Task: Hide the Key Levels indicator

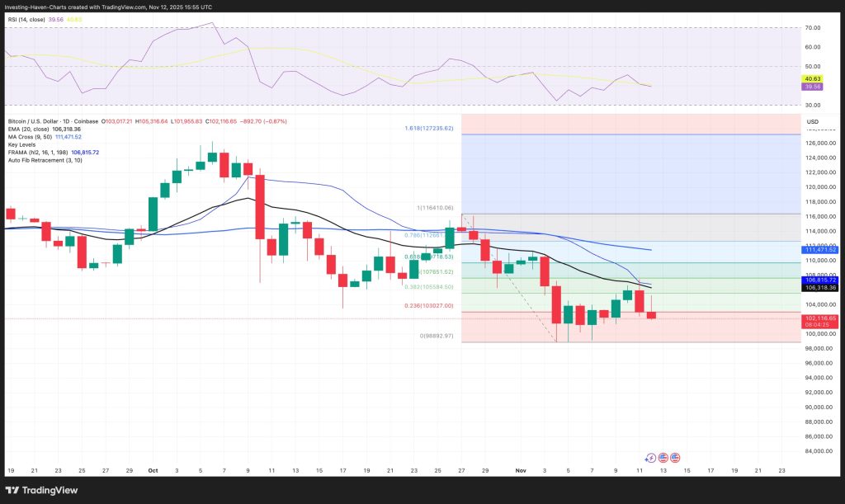Action: pos(21,145)
